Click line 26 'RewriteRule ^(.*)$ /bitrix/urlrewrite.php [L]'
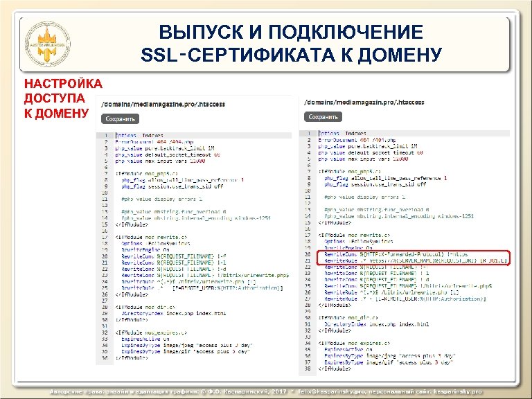The width and height of the screenshot is (532, 399). [x=391, y=292]
